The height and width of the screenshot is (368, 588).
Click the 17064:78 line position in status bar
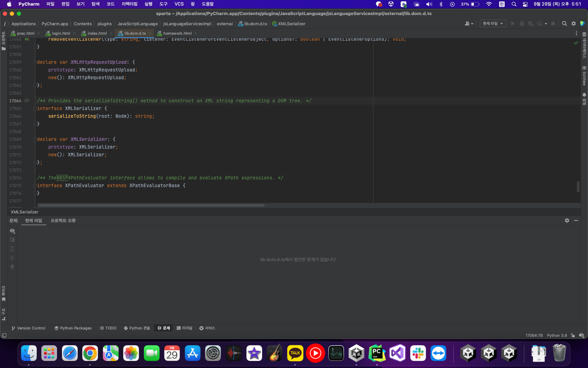tap(534, 335)
